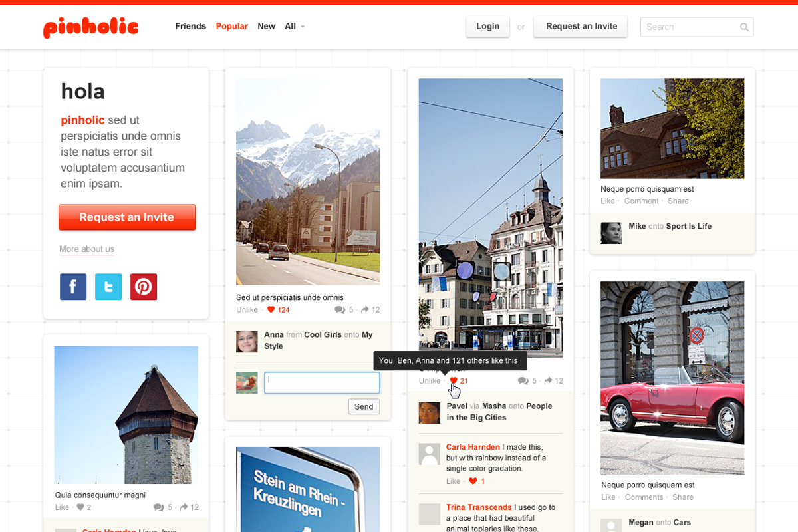Open the city building street photo
Screen dimensions: 798x532
click(491, 218)
